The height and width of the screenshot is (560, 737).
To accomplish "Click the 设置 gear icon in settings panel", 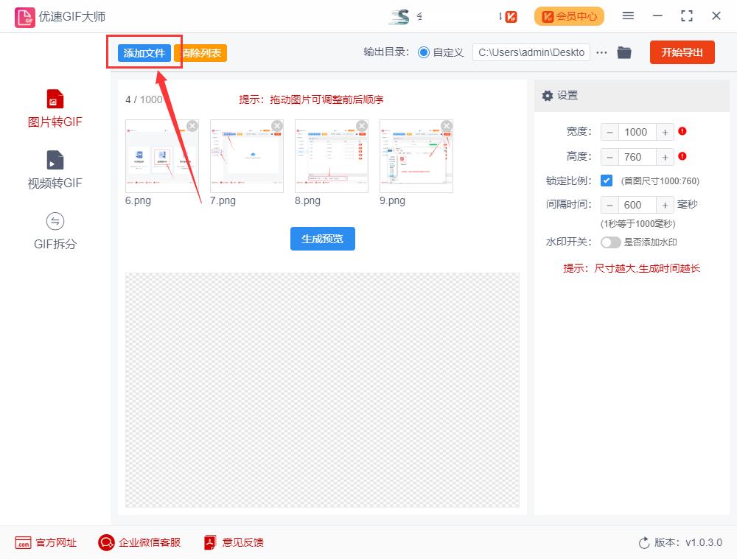I will coord(548,96).
